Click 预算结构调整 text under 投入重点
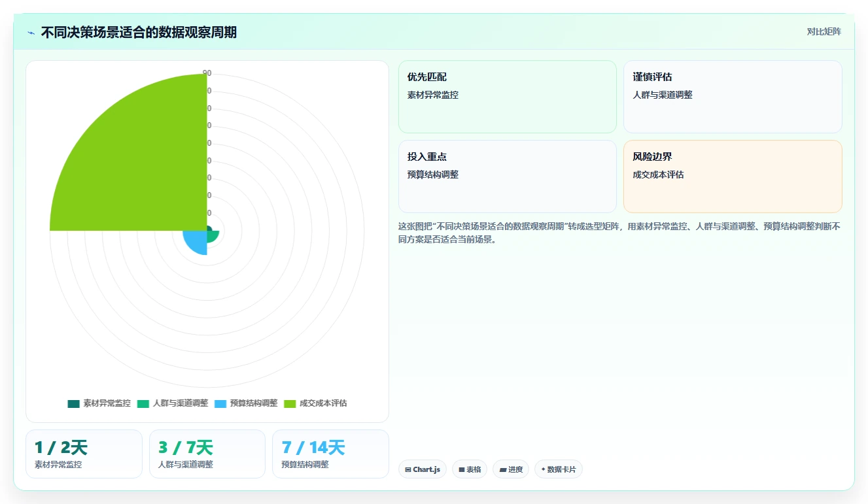The image size is (868, 504). [433, 175]
